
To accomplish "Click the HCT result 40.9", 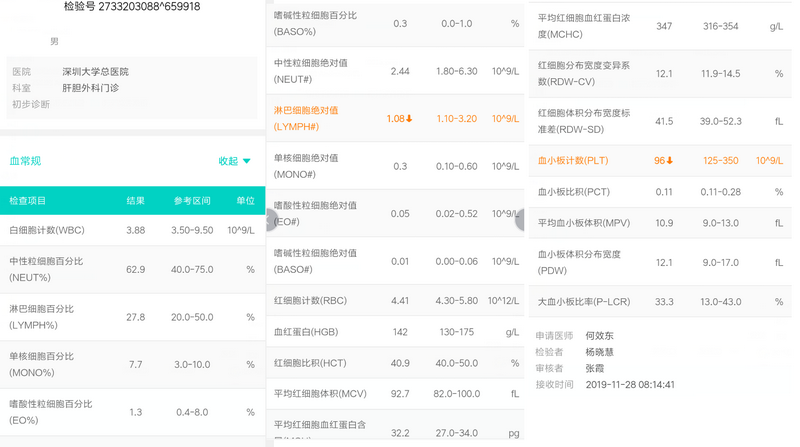I will 400,363.
